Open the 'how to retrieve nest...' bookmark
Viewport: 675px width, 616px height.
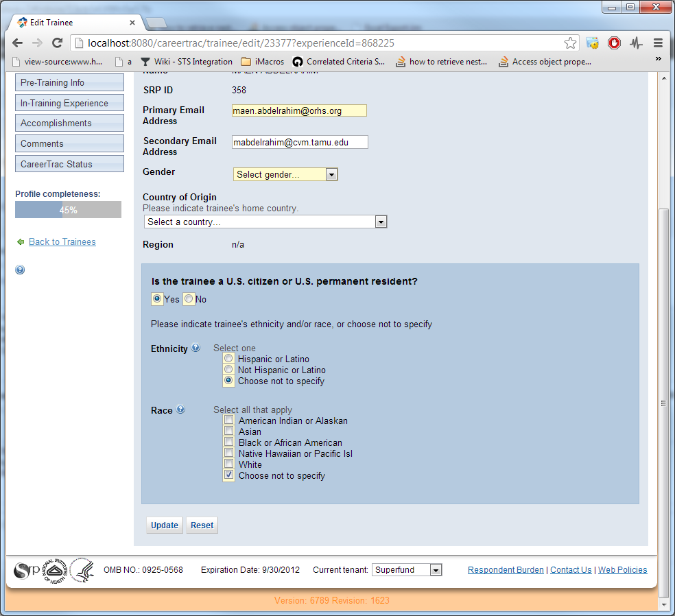pos(442,62)
